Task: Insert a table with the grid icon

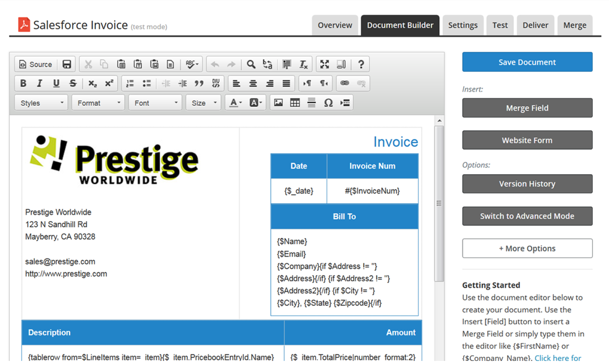Action: [x=295, y=103]
